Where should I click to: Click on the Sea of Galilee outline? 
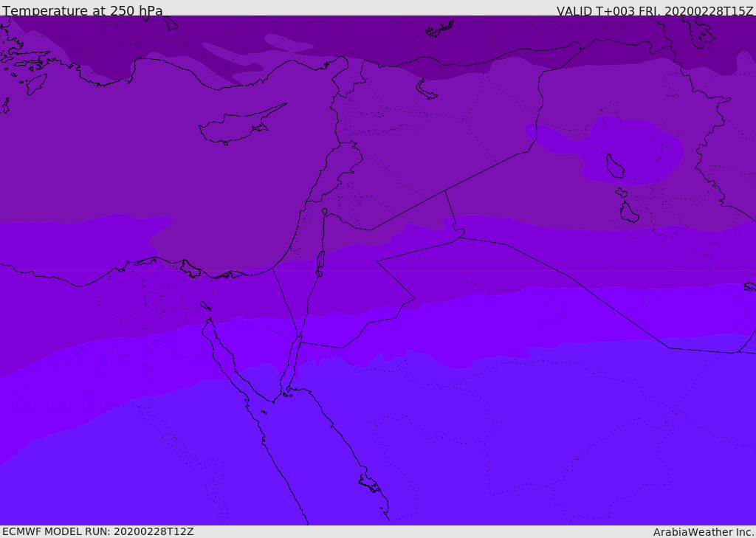click(325, 212)
